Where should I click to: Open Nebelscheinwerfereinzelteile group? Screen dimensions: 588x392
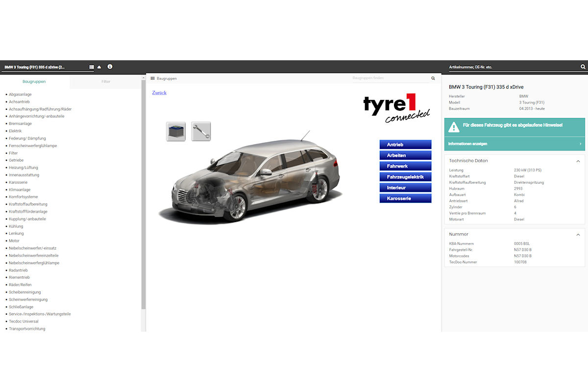coord(34,256)
